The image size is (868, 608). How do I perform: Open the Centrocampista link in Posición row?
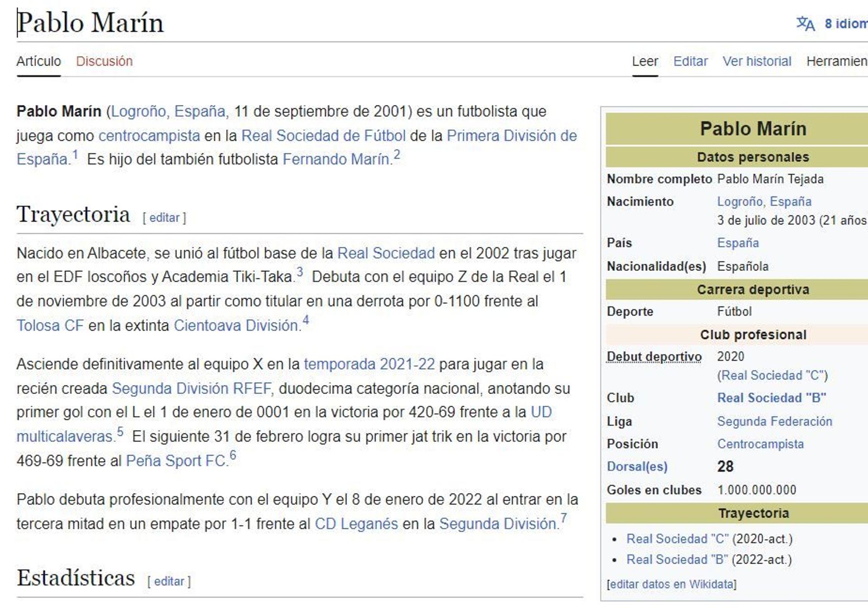(760, 444)
